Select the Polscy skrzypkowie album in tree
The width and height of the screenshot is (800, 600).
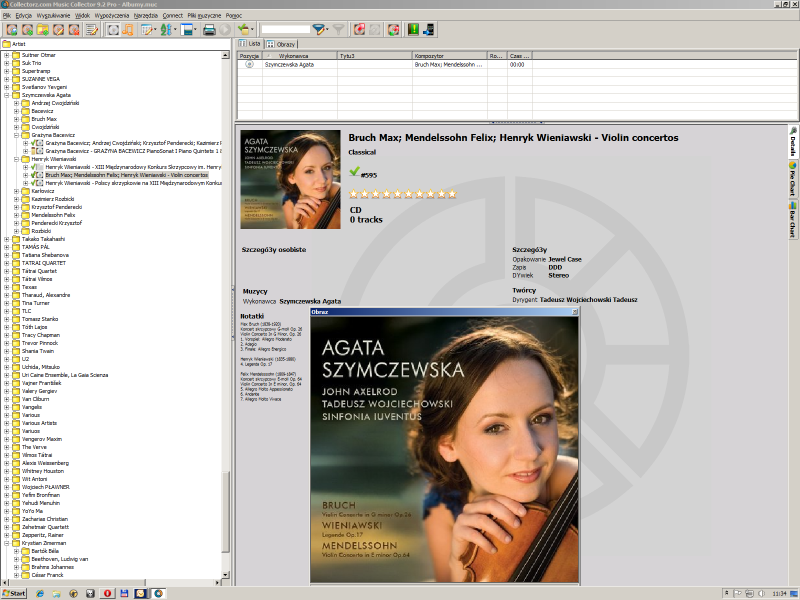133,183
